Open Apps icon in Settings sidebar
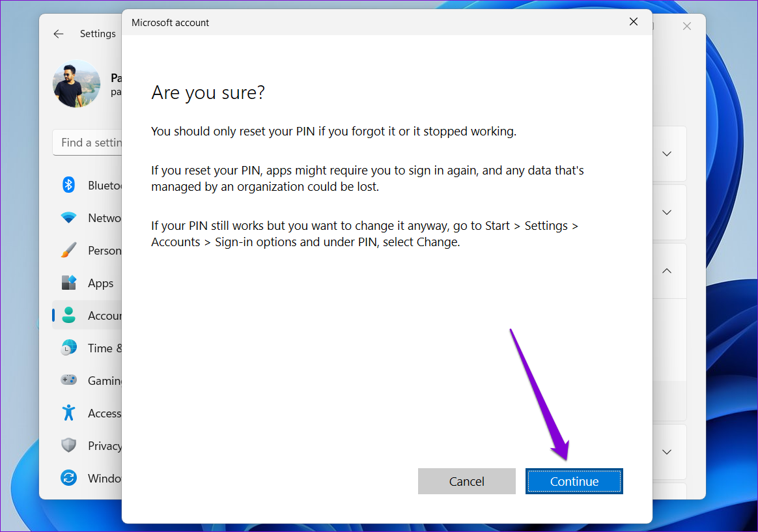Viewport: 758px width, 532px height. click(68, 283)
